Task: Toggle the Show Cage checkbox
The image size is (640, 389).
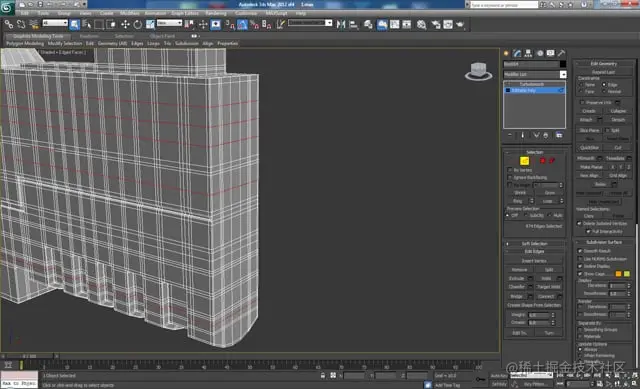Action: click(580, 274)
